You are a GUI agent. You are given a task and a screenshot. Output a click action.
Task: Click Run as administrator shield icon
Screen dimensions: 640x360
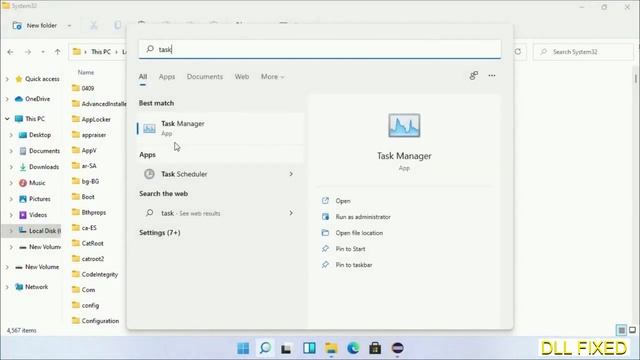325,217
